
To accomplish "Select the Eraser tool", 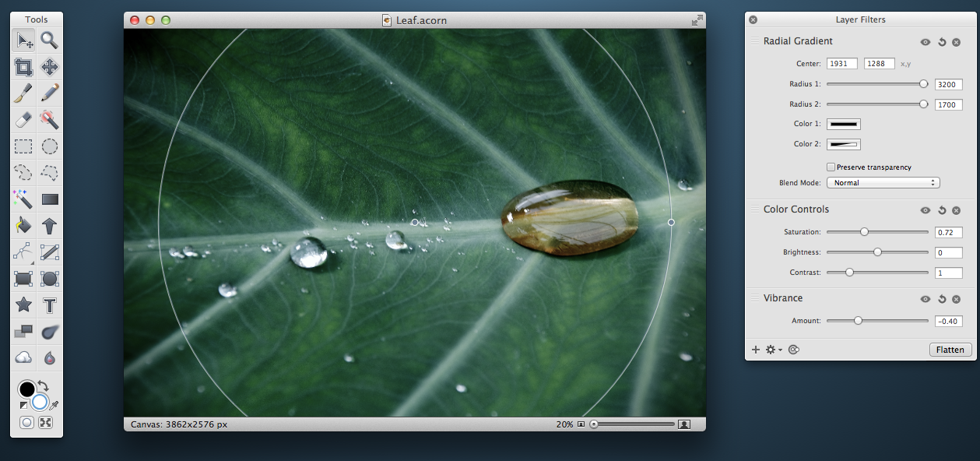I will point(24,120).
